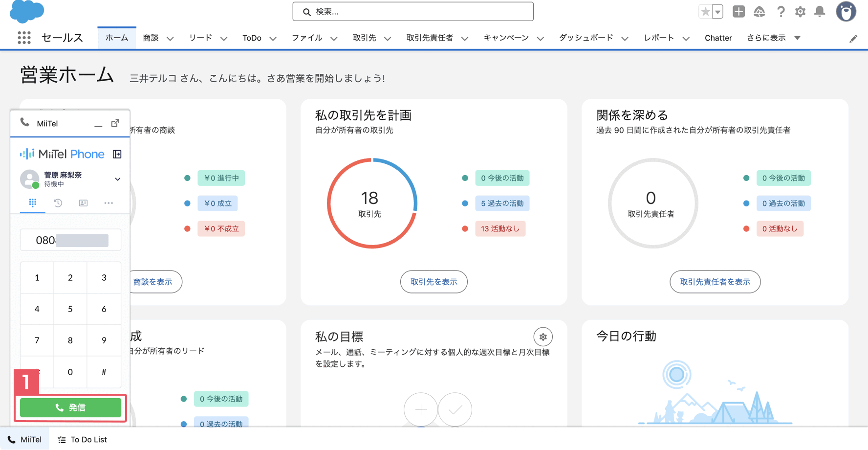
Task: Dial digit 3 on keypad
Action: click(x=104, y=278)
